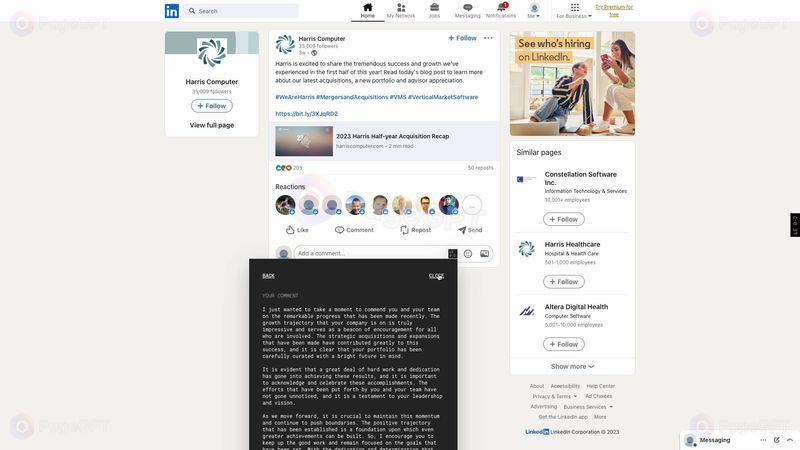Click the Harris Healthcare logo

[x=527, y=249]
